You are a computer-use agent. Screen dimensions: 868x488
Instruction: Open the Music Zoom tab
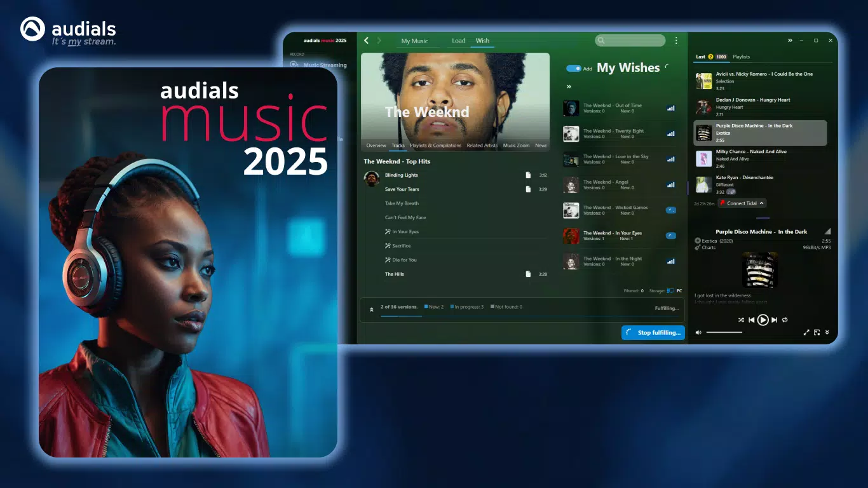coord(516,146)
